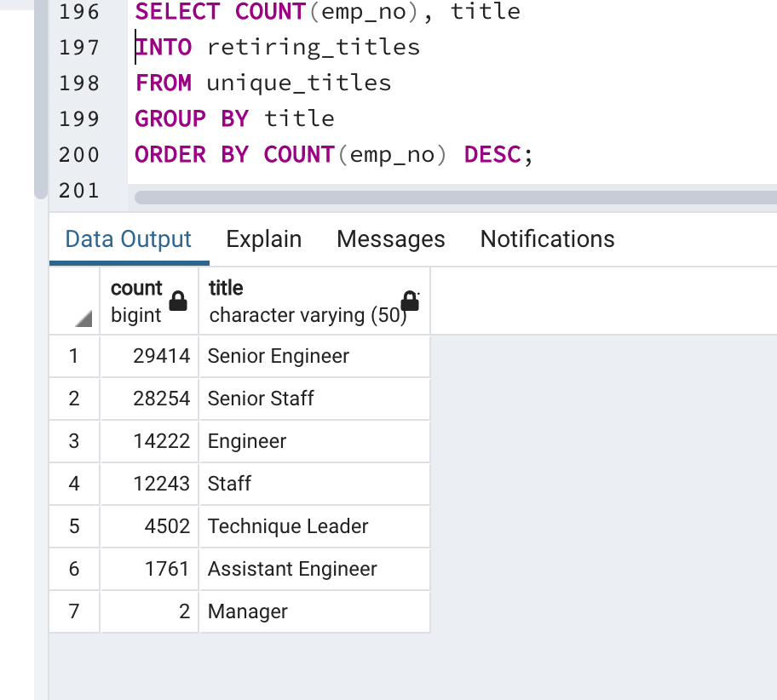Click the cell with count 12243

(149, 484)
